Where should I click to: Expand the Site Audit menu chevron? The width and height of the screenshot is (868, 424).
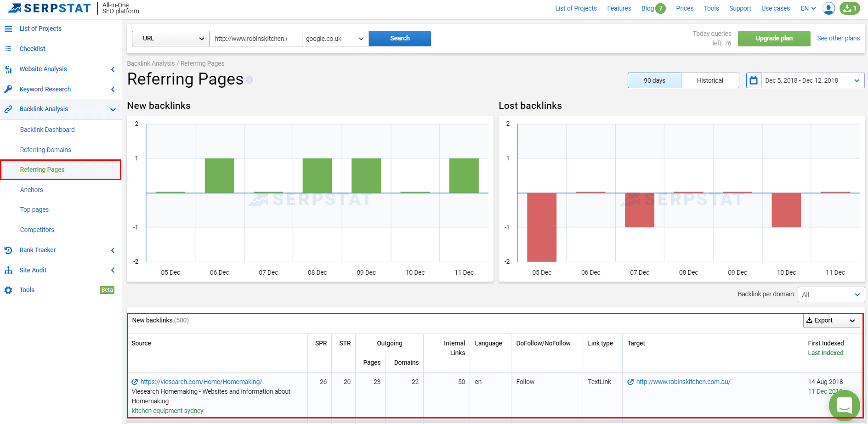click(113, 270)
